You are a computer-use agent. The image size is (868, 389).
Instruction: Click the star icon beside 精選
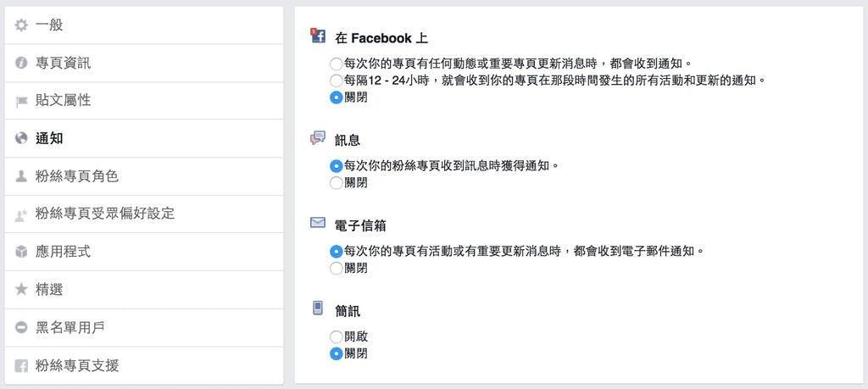tap(21, 289)
